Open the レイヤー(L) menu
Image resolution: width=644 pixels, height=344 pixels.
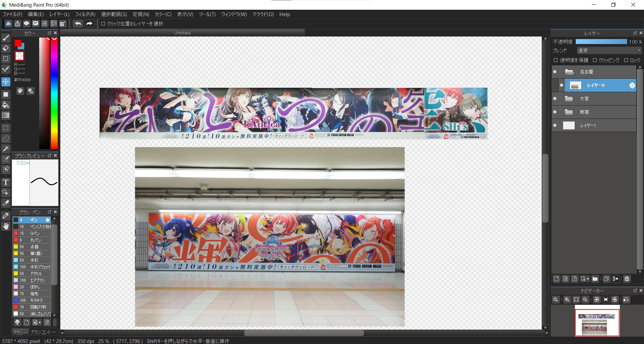59,14
